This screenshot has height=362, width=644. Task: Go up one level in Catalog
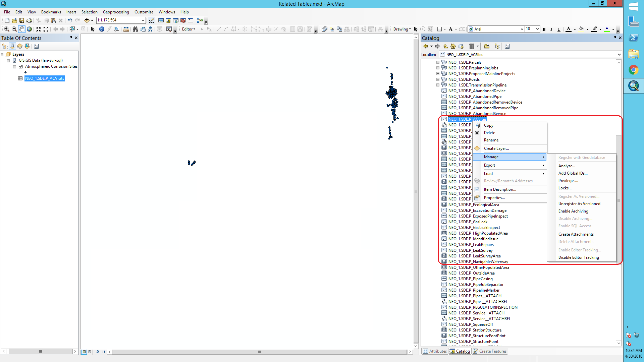click(x=445, y=46)
